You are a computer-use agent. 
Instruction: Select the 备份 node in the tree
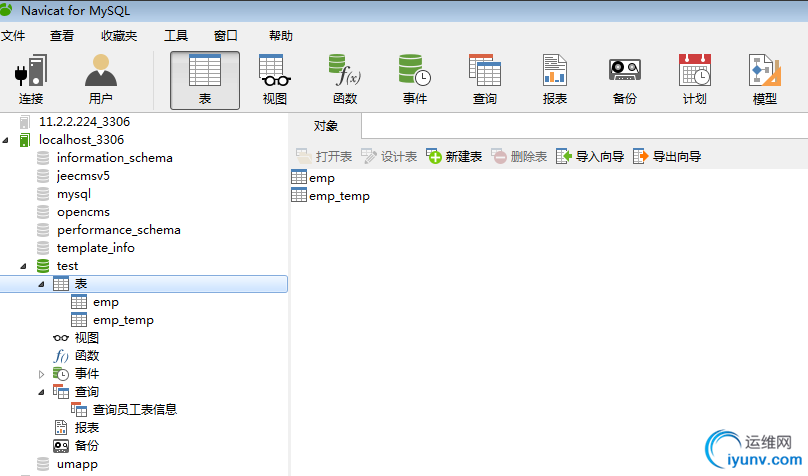(87, 446)
